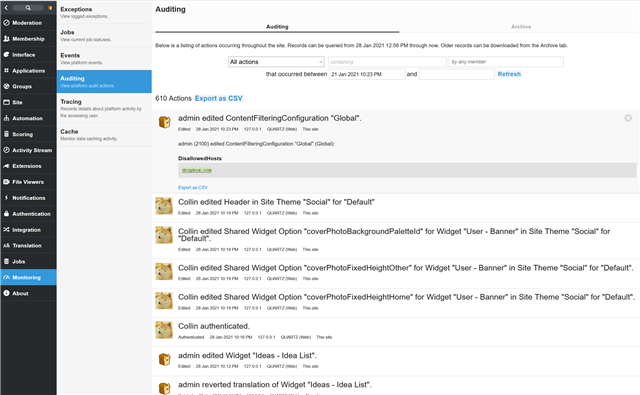Go to Scoring in the sidebar
640x395 pixels.
tap(28, 134)
